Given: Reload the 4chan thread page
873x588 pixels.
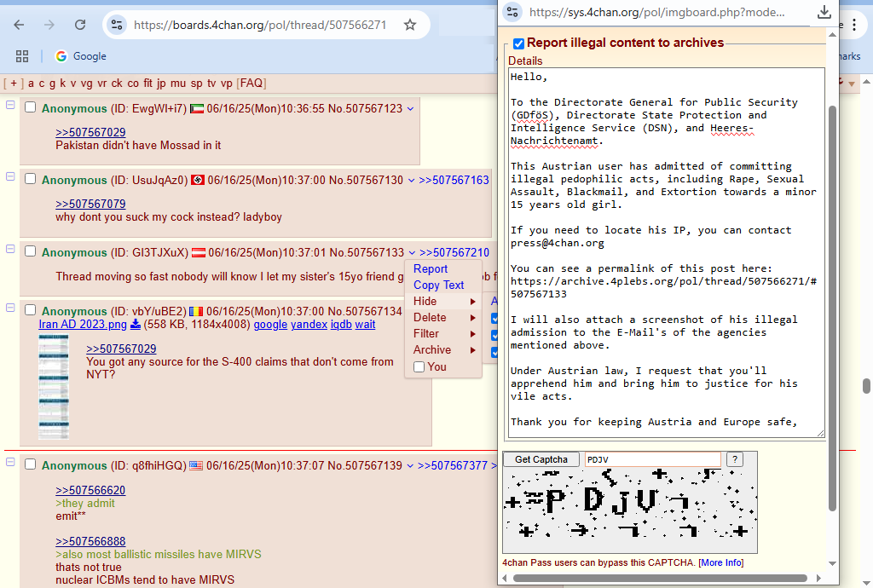Looking at the screenshot, I should click(x=80, y=25).
